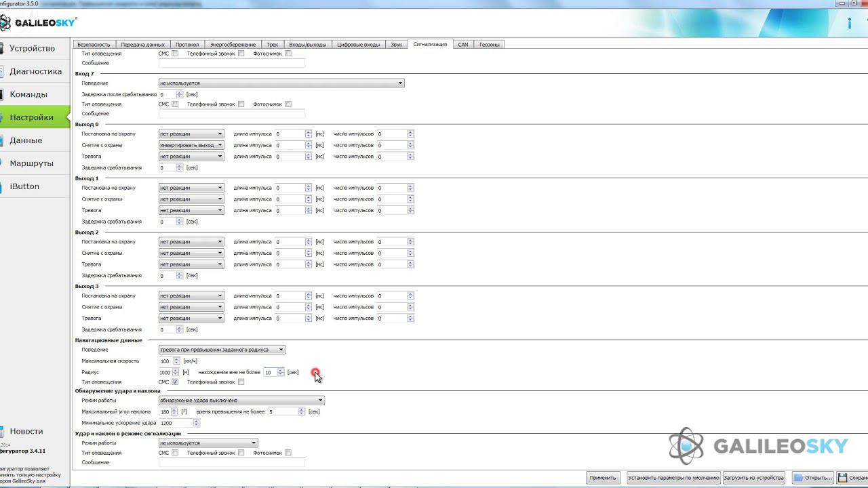Click Вход 7 Сообщение text field
Image resolution: width=868 pixels, height=488 pixels.
231,114
